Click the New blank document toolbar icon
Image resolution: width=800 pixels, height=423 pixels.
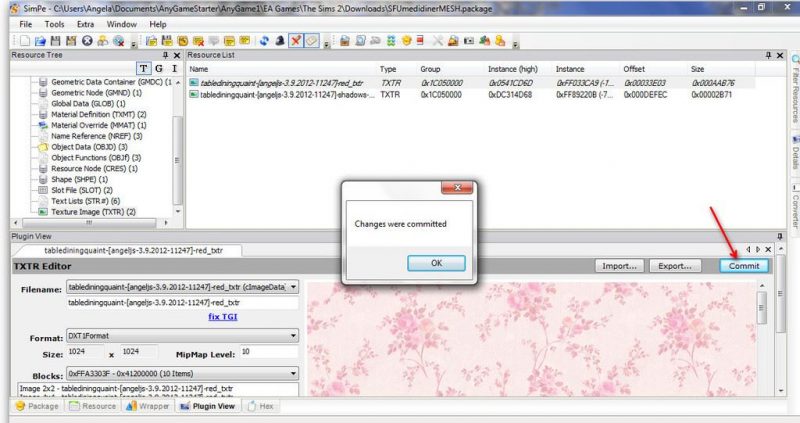click(25, 41)
